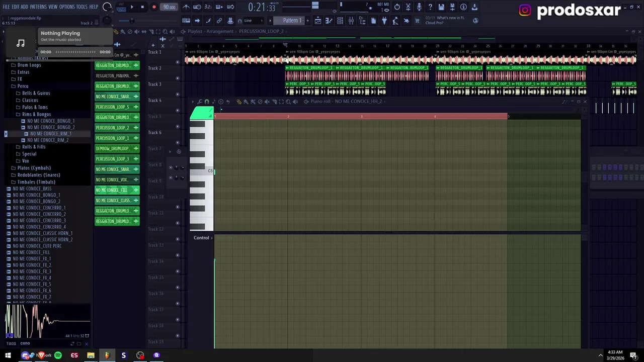Viewport: 644px width, 362px height.
Task: Toggle the 3-2-1 countdown before recording
Action: (208, 7)
